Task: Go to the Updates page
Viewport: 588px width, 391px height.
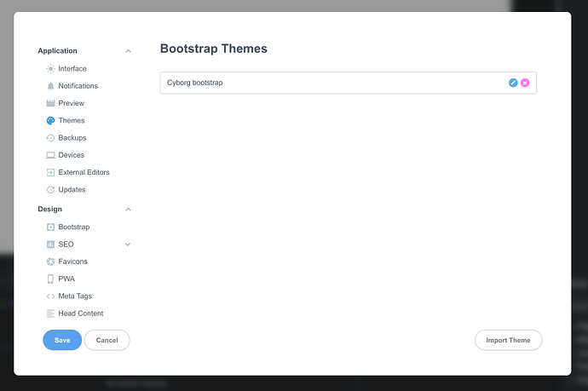Action: [x=72, y=190]
